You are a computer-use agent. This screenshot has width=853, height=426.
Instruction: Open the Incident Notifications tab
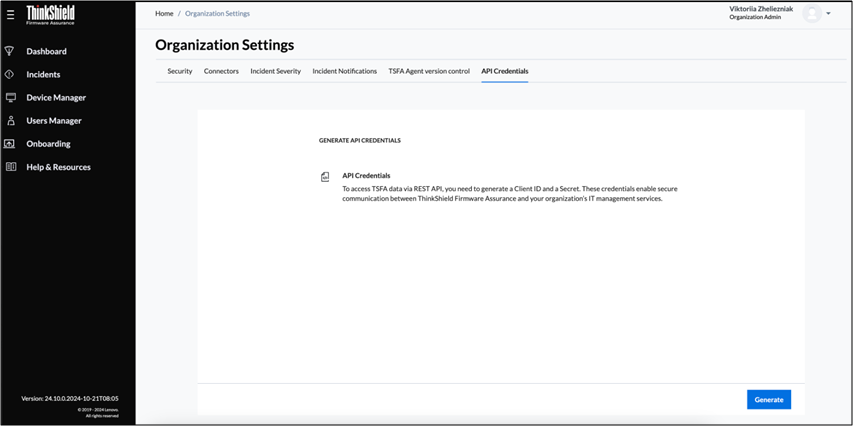[x=344, y=71]
